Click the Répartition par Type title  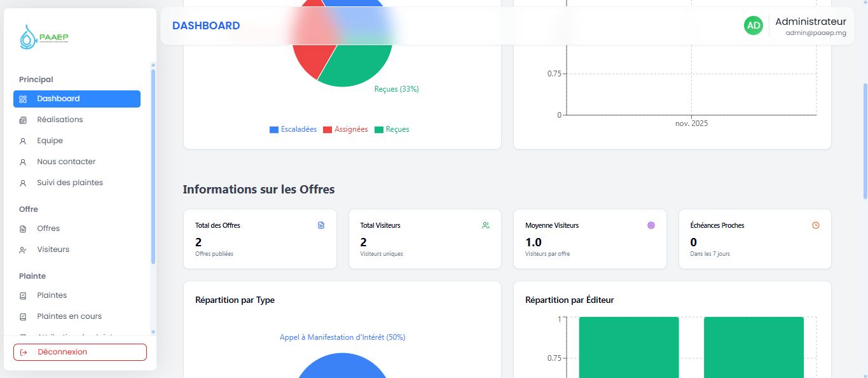click(x=235, y=300)
